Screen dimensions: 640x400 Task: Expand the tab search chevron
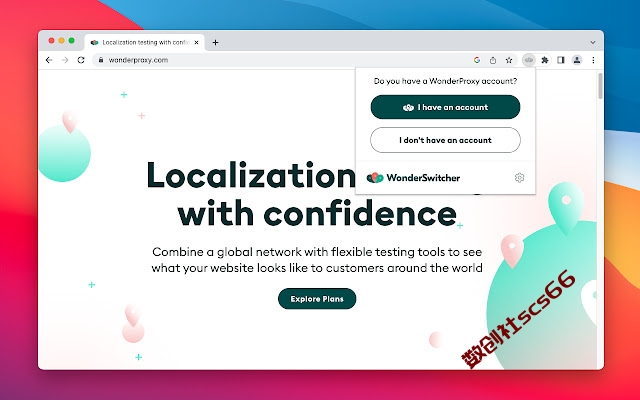593,42
